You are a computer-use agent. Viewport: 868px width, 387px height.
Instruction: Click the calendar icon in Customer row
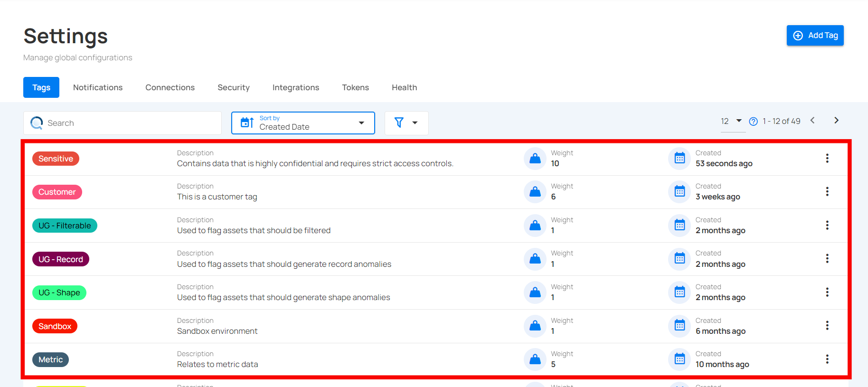tap(679, 192)
